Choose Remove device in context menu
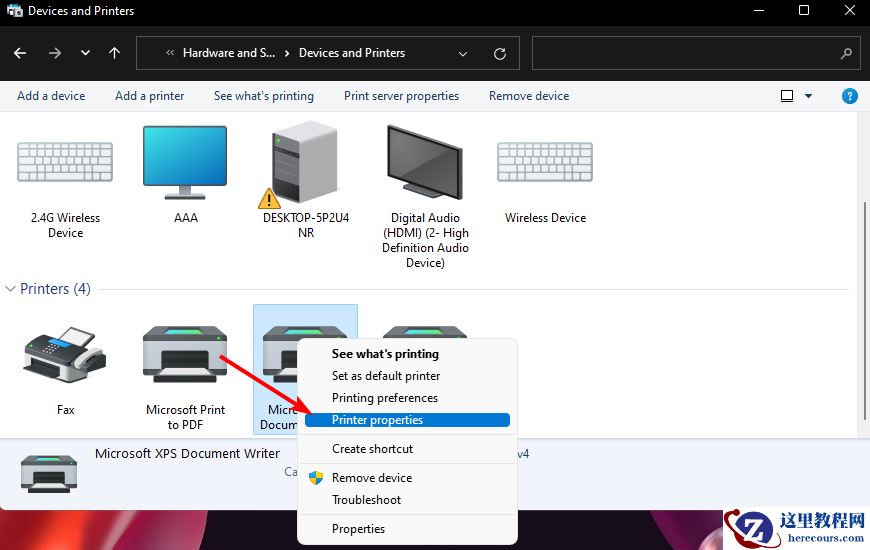The width and height of the screenshot is (870, 550). tap(372, 477)
